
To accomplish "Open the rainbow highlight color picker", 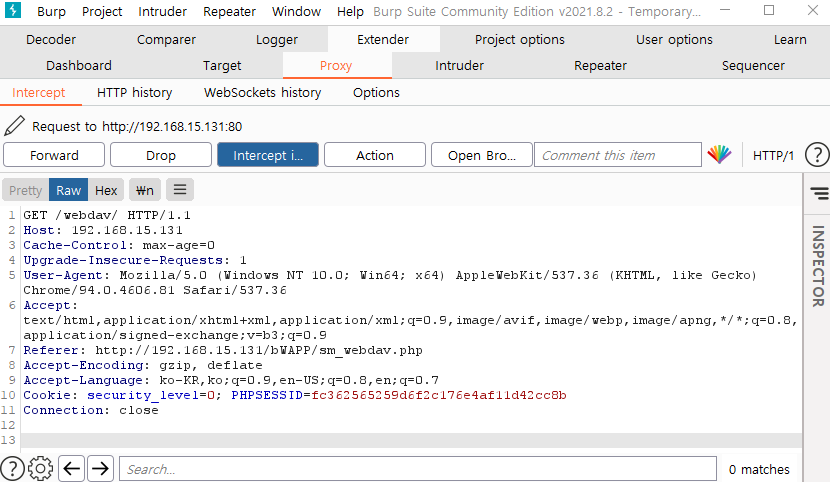I will coord(719,155).
